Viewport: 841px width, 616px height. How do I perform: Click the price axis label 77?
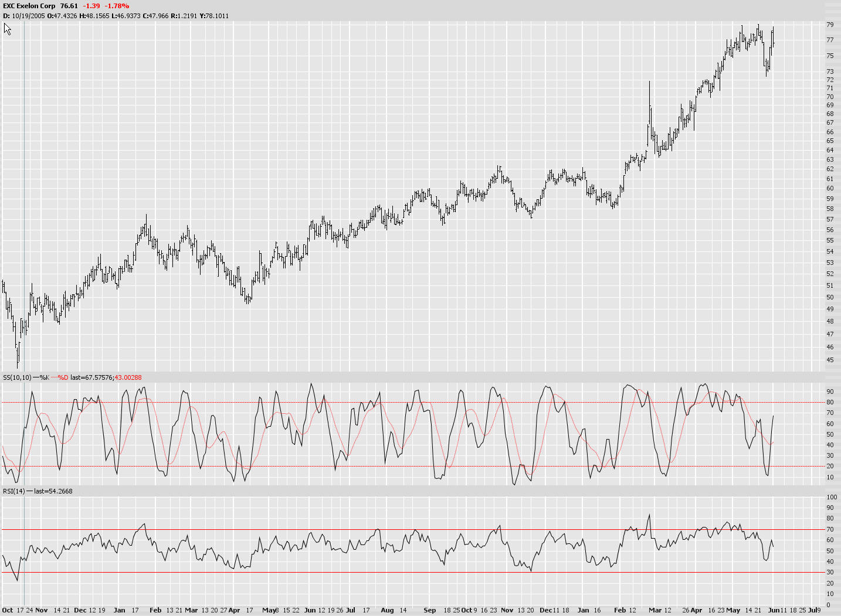(830, 40)
